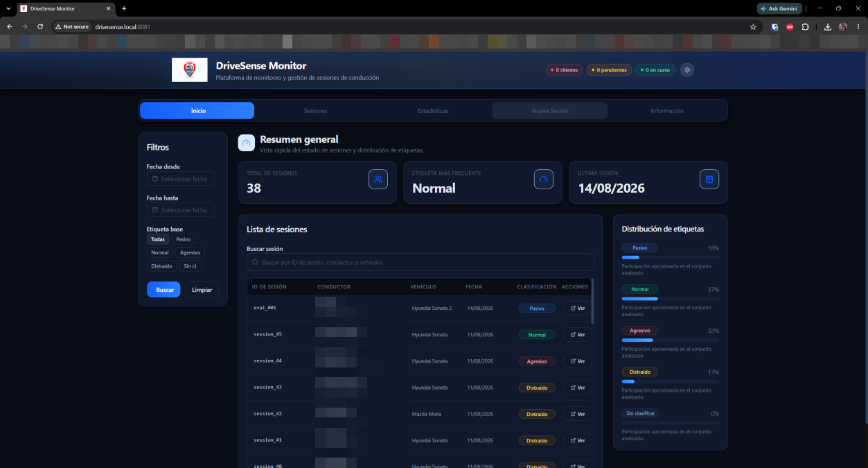Reload the page in the browser
The height and width of the screenshot is (468, 868).
click(x=40, y=26)
